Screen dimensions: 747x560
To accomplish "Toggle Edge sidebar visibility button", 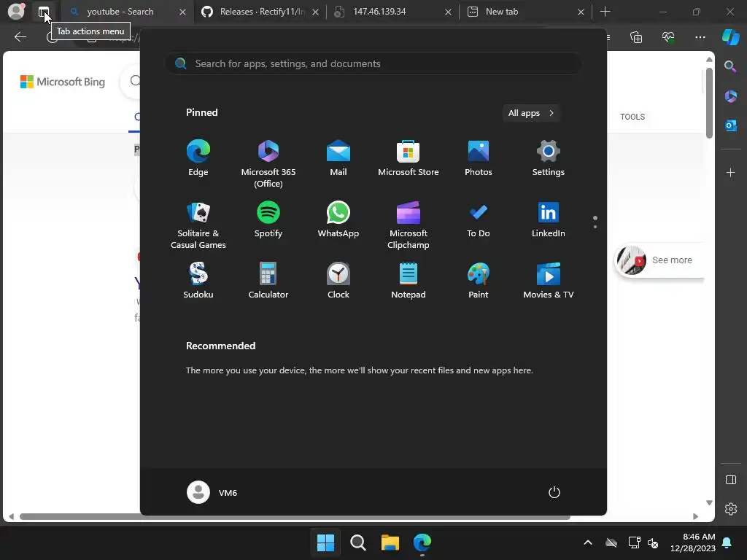I will 730,480.
